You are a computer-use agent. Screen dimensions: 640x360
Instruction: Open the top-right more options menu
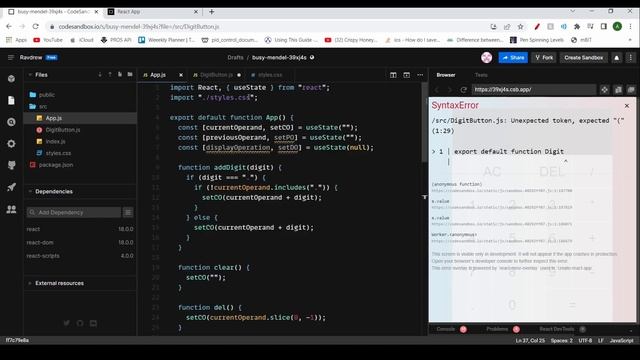coord(631,58)
